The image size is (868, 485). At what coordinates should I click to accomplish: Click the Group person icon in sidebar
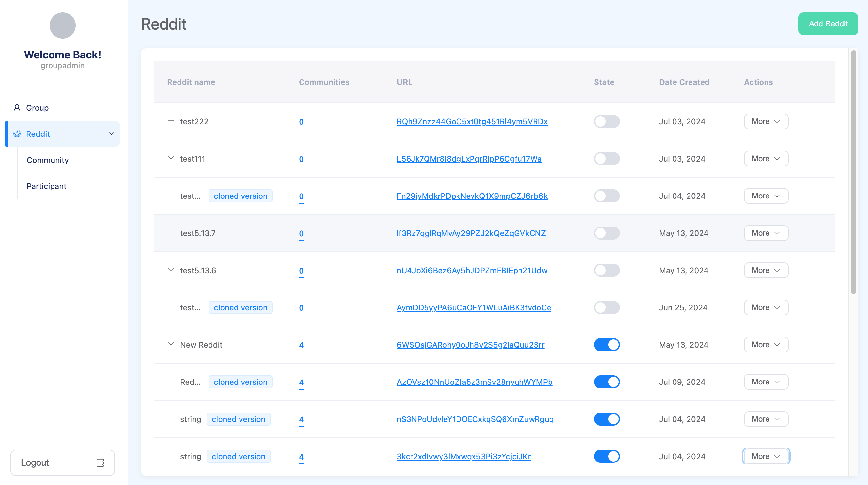17,108
